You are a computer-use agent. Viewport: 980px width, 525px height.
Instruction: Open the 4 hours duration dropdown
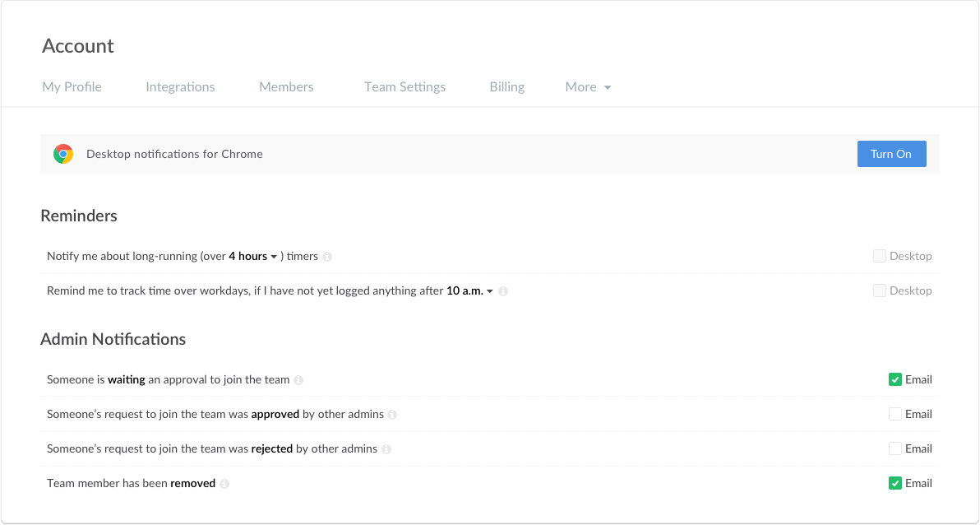(252, 256)
